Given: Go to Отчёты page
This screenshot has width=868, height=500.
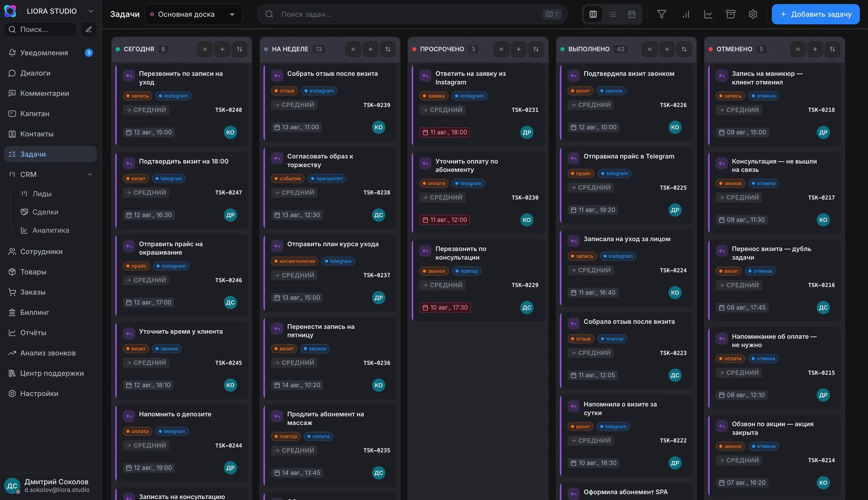Looking at the screenshot, I should pos(50,332).
